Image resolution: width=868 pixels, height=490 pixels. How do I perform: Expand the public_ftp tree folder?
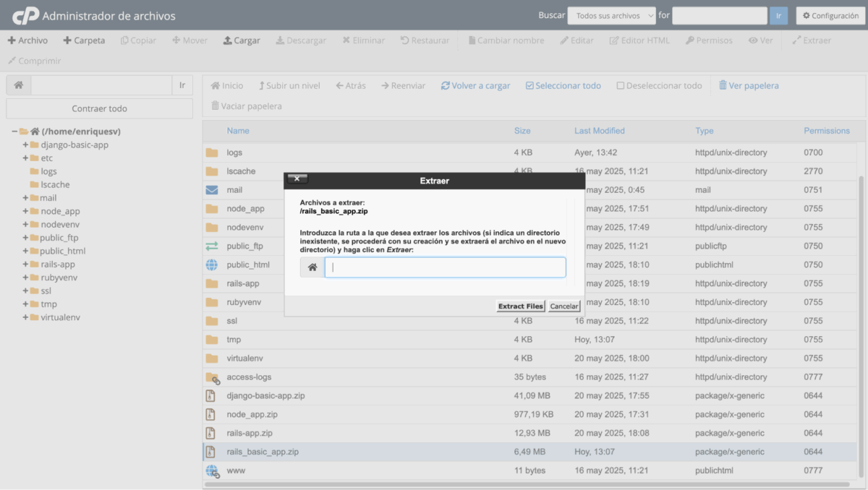[x=25, y=238]
